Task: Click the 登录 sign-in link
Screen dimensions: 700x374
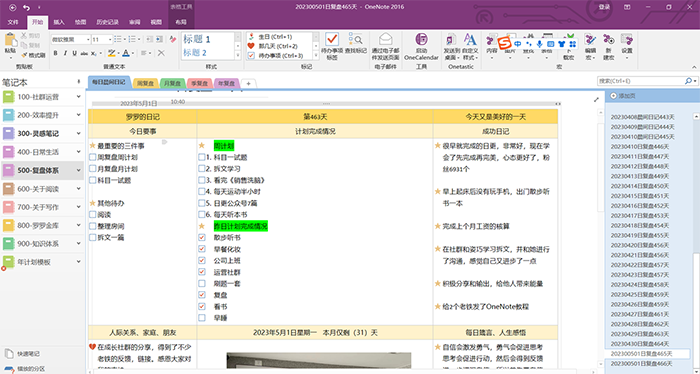Action: tap(604, 7)
